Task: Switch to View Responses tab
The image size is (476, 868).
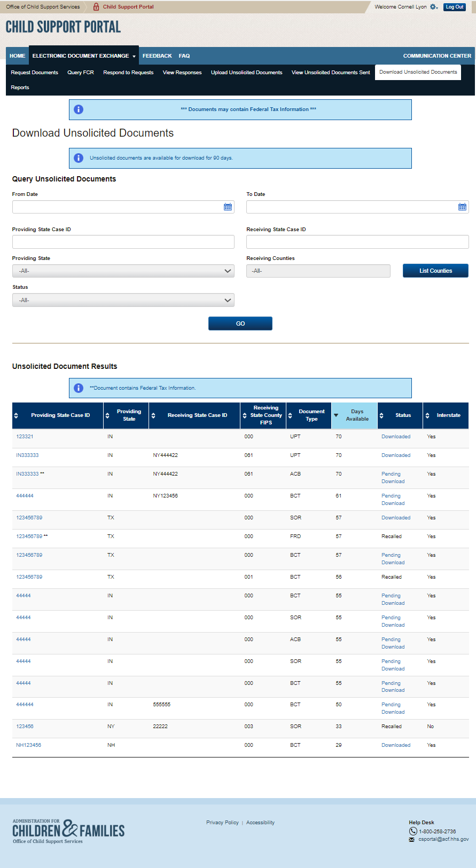Action: click(x=182, y=73)
